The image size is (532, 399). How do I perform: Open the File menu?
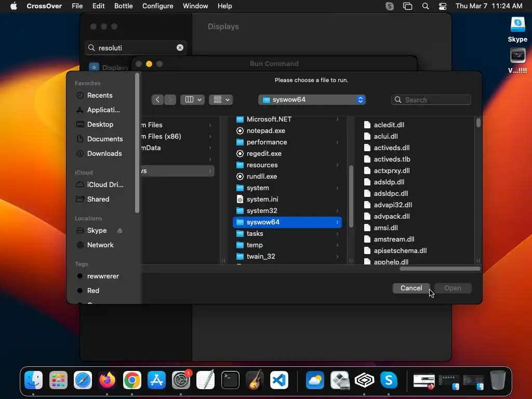coord(77,6)
